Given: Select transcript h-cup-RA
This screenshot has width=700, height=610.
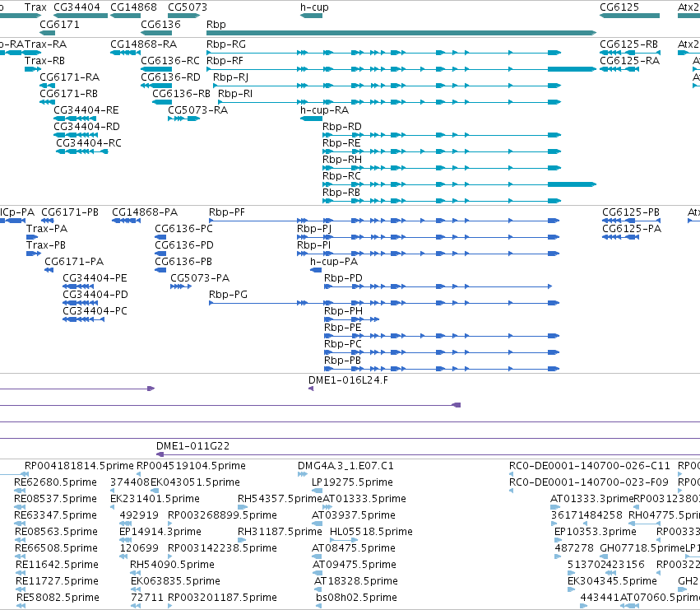Looking at the screenshot, I should coord(325,111).
